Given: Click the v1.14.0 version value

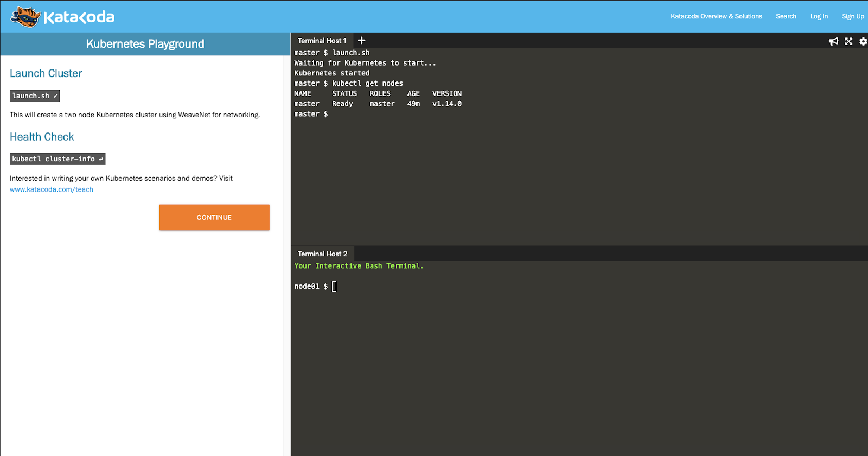Looking at the screenshot, I should click(x=447, y=104).
